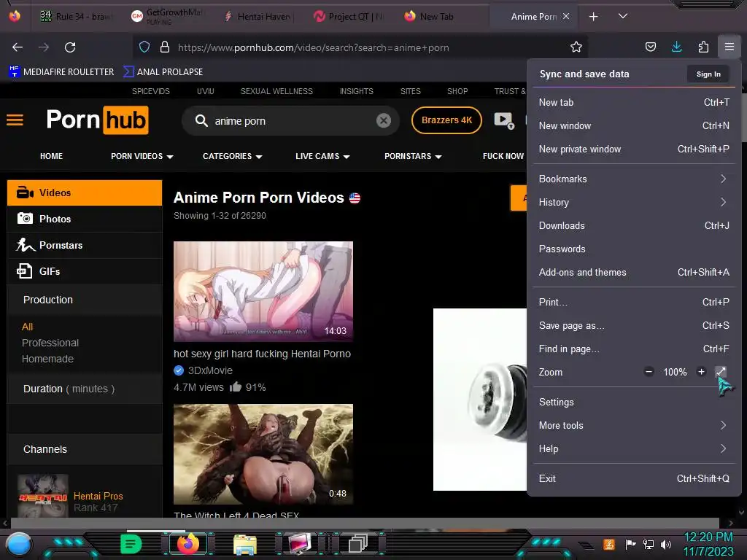Expand the History submenu
747x560 pixels.
[x=634, y=203]
